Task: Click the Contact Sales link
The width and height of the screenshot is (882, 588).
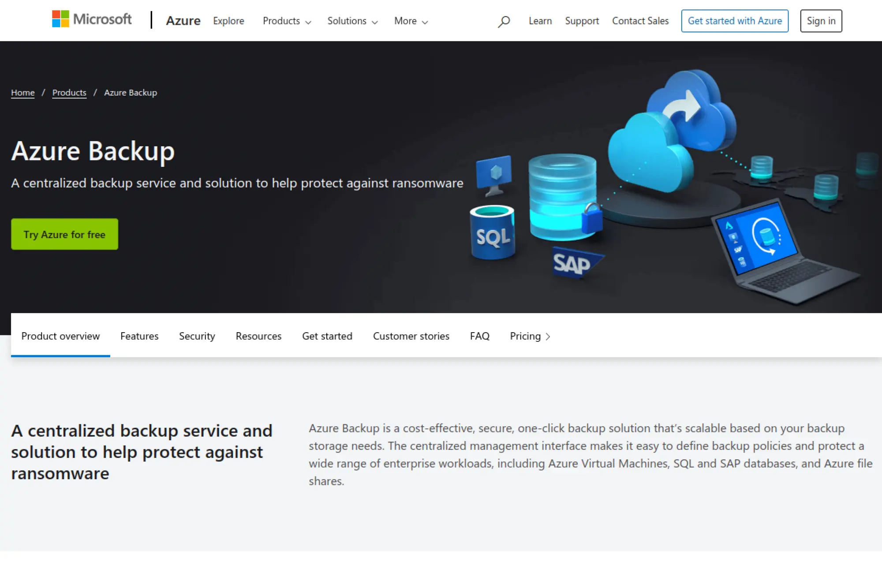Action: click(640, 21)
